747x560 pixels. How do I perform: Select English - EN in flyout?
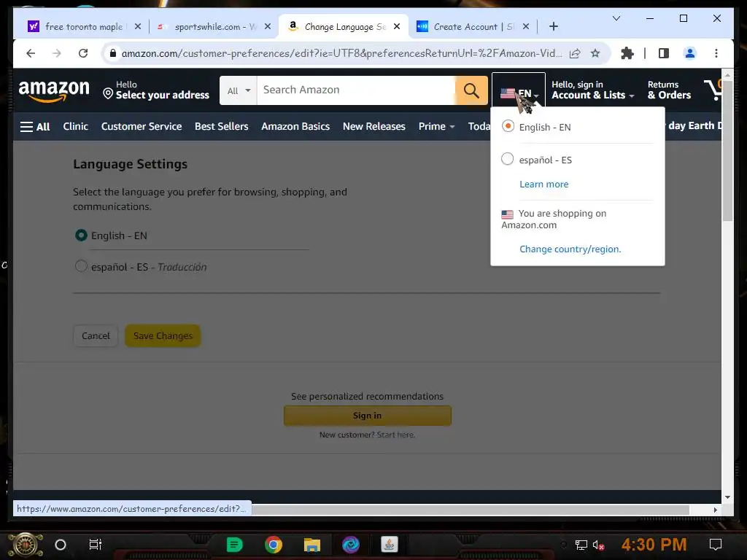(508, 126)
